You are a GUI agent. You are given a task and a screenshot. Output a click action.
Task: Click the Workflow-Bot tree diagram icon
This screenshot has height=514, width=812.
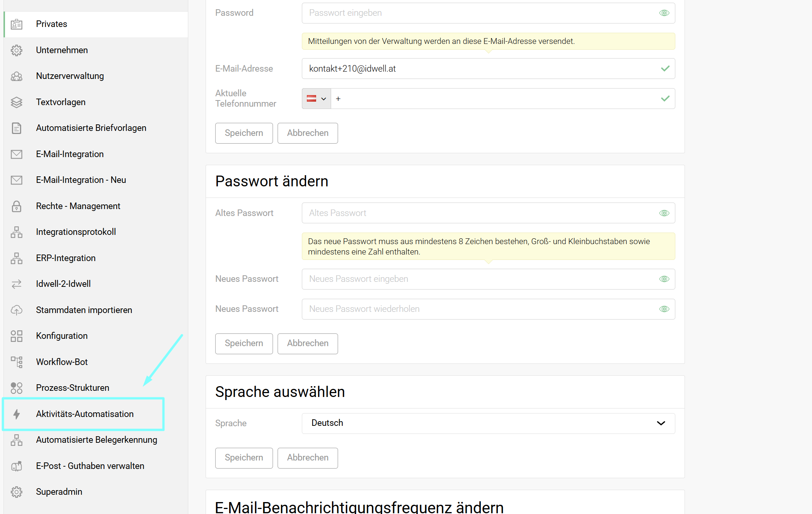[x=17, y=362]
